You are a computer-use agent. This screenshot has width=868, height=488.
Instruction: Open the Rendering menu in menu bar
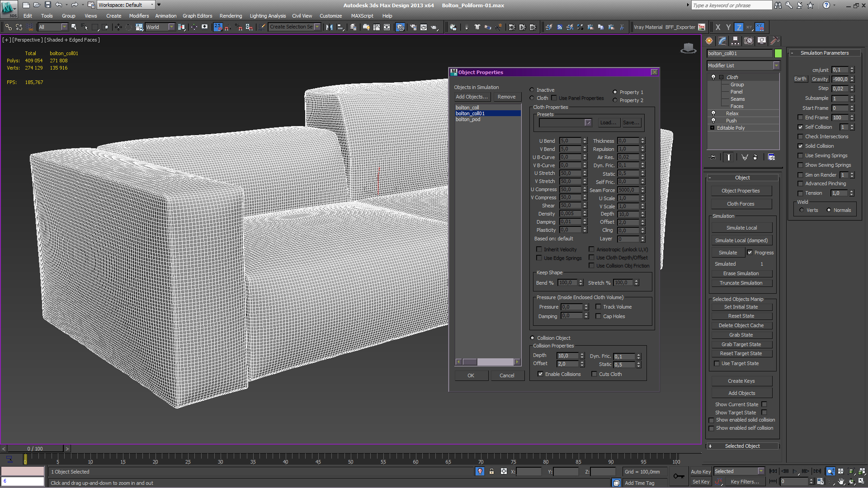pos(231,16)
